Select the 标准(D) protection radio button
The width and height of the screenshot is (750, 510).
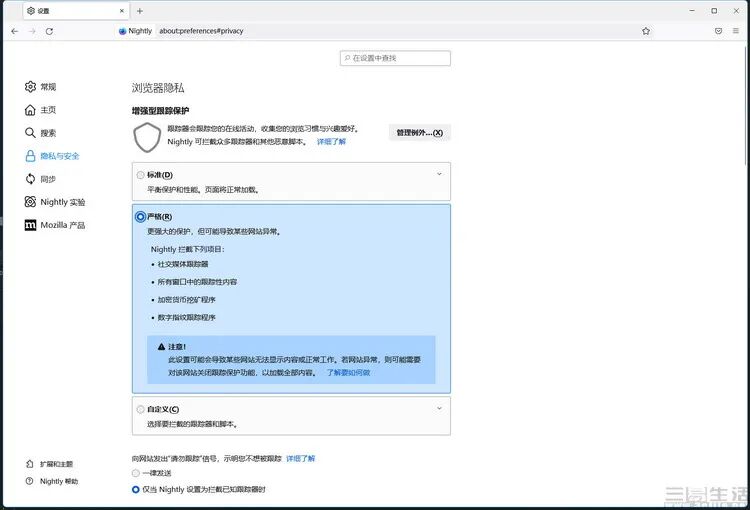pyautogui.click(x=140, y=175)
